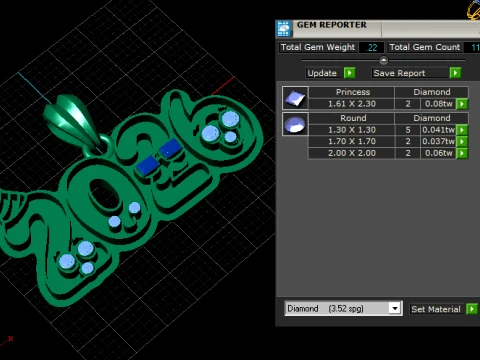This screenshot has width=480, height=360.
Task: Select the 1.70 X 1.70 size cell
Action: 352,141
